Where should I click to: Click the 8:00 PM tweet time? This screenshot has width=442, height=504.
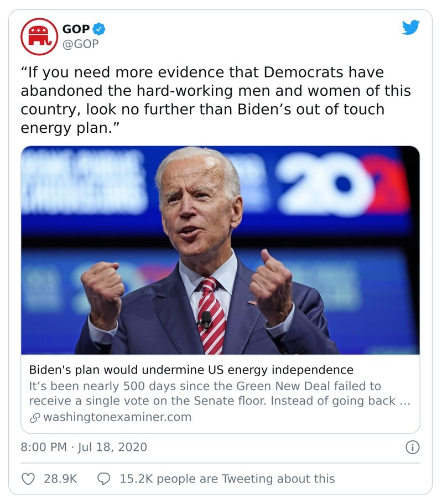coord(43,447)
